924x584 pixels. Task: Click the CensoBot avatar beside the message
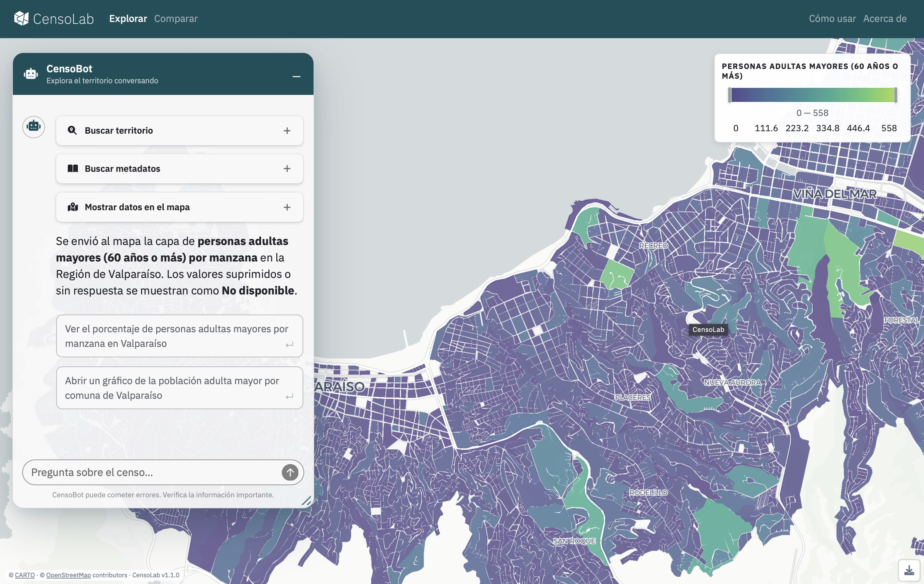(34, 127)
